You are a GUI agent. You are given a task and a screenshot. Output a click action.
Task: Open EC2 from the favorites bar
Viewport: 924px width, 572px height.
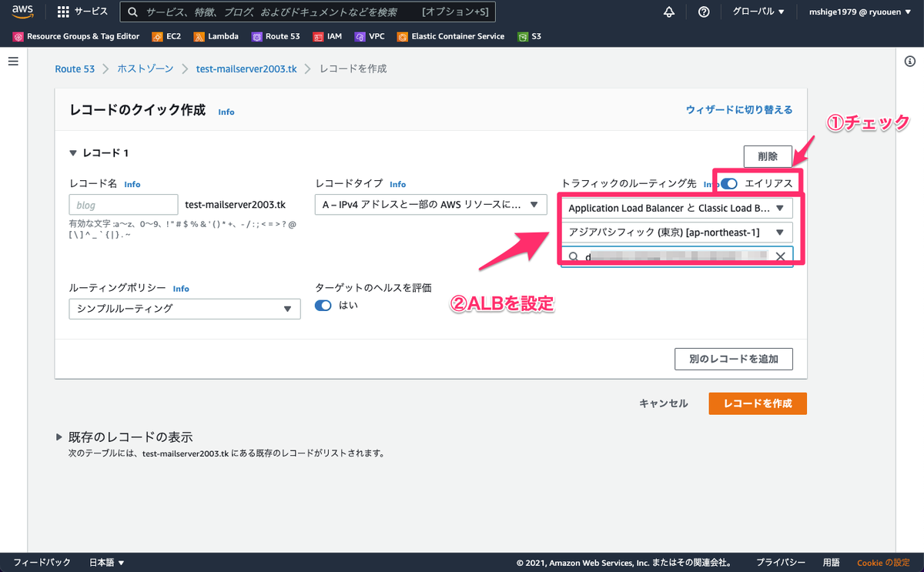point(166,35)
